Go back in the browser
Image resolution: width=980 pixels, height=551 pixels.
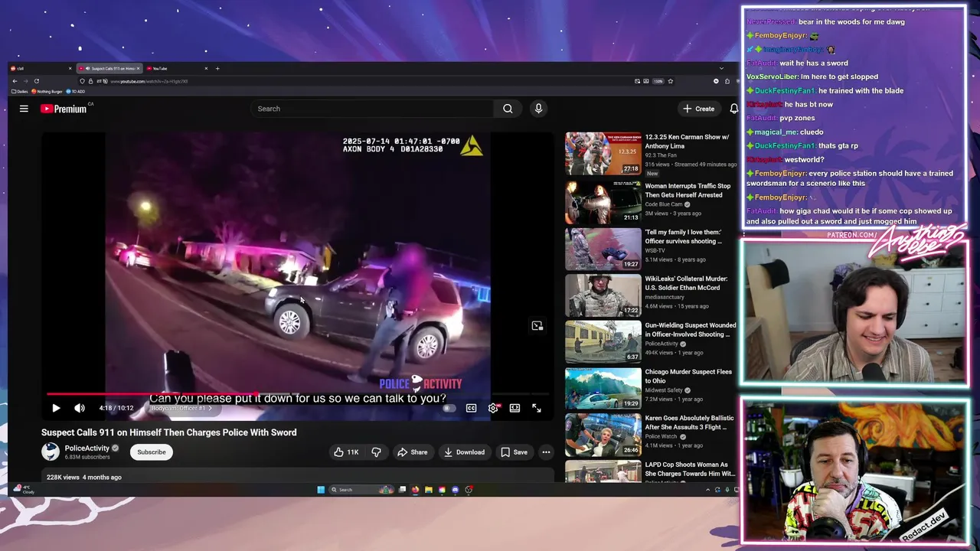click(x=14, y=81)
